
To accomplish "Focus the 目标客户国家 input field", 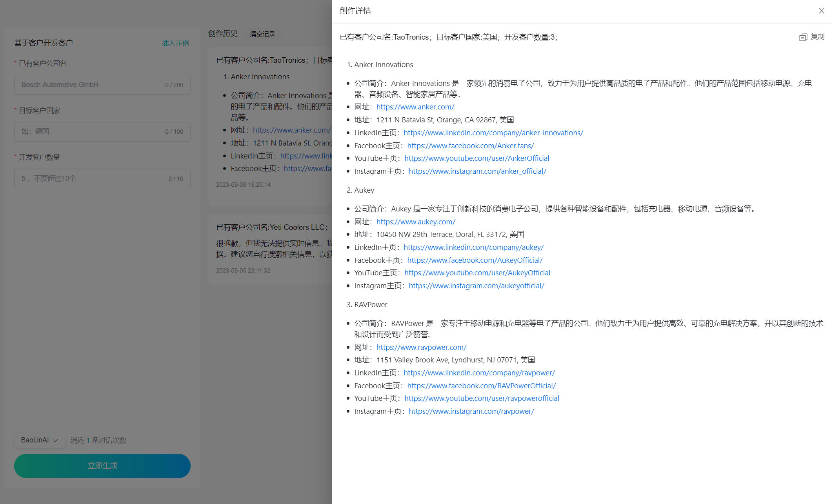I will [x=102, y=131].
